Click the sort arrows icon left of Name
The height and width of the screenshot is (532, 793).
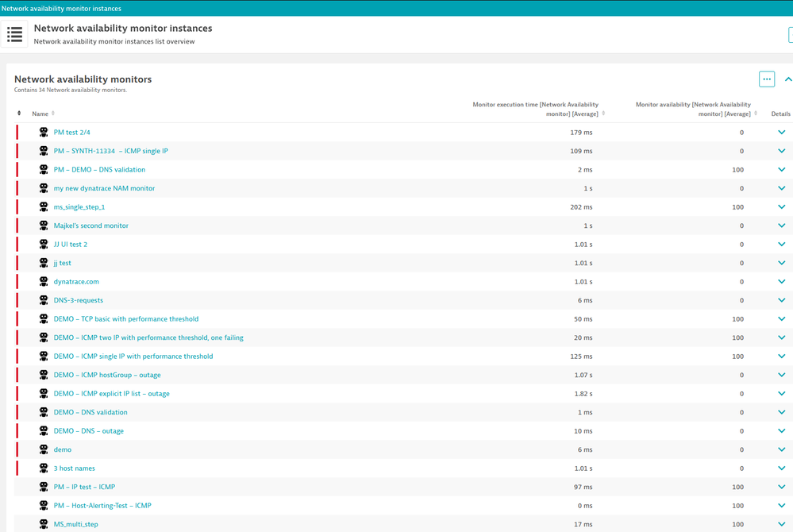pyautogui.click(x=19, y=114)
